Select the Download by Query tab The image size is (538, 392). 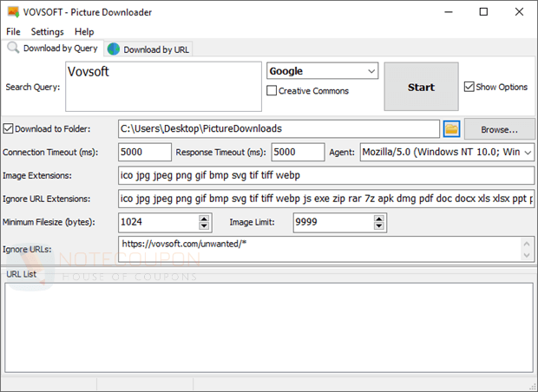click(52, 48)
